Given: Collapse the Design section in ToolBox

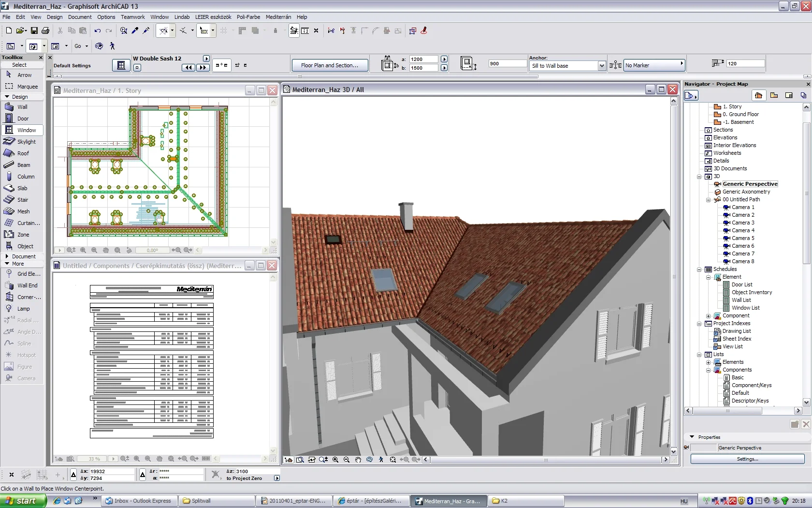Looking at the screenshot, I should pos(7,97).
